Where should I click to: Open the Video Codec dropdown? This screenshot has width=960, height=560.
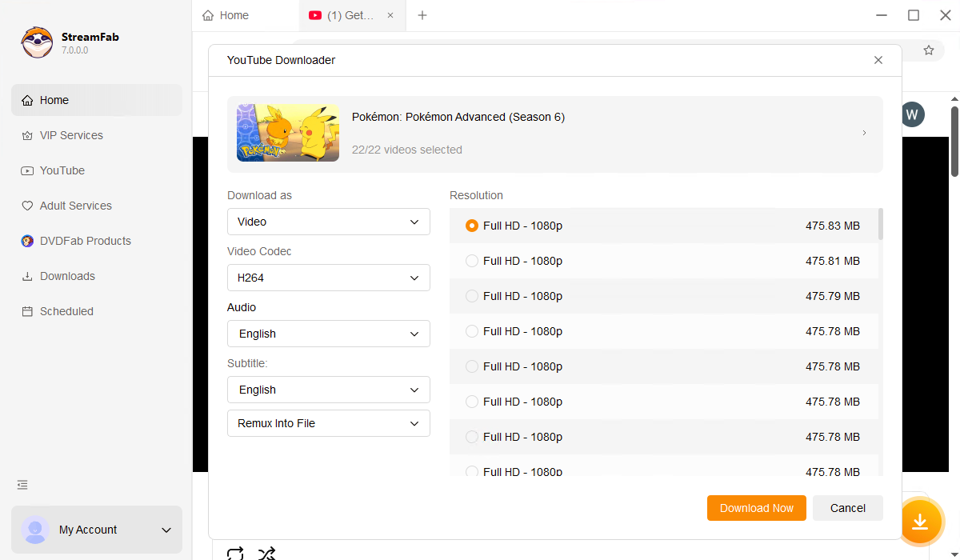pos(328,278)
